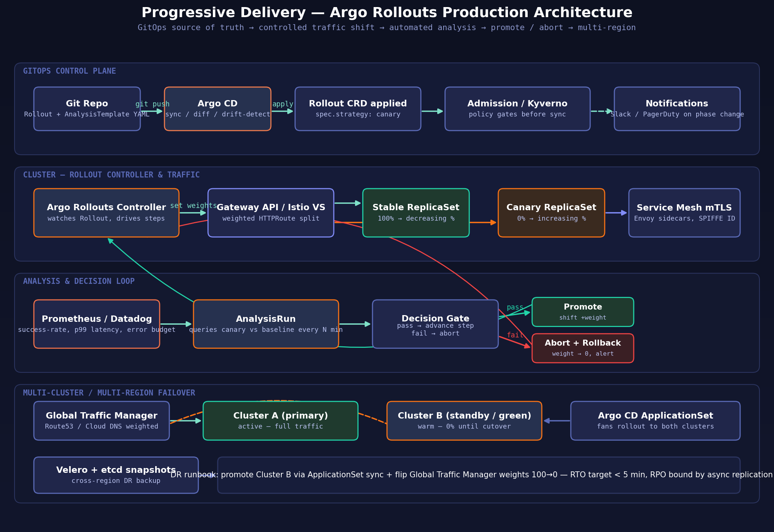Select the Service Mesh mTLS box
Screen dimensions: 774x532
pyautogui.click(x=685, y=213)
